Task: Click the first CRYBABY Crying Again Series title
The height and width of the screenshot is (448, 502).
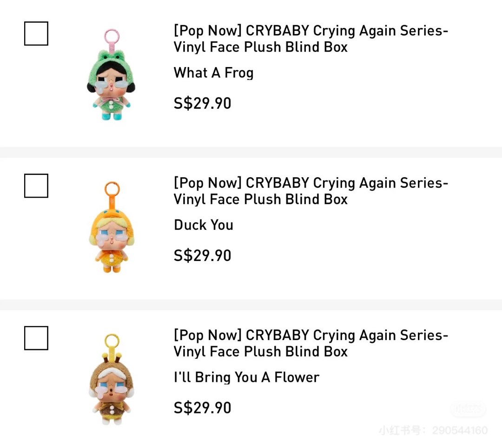Action: 310,39
